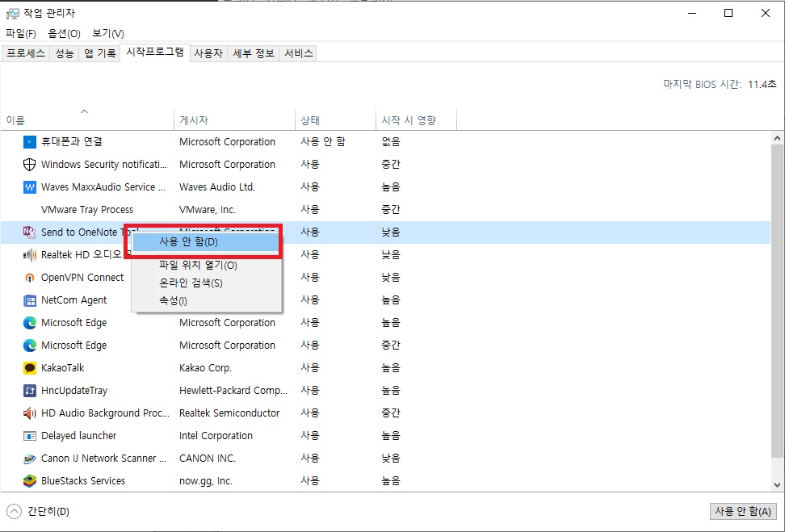
Task: Sort by the 게시자 column header
Action: pyautogui.click(x=234, y=120)
